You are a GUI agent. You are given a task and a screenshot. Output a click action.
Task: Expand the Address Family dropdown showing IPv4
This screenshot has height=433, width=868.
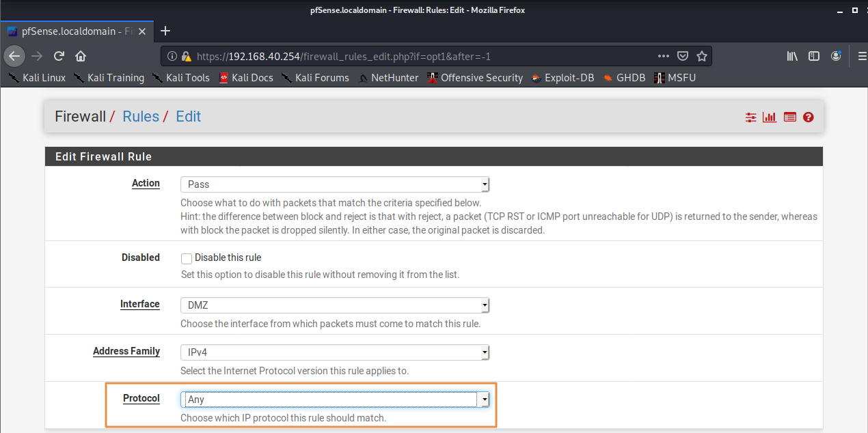click(x=335, y=352)
